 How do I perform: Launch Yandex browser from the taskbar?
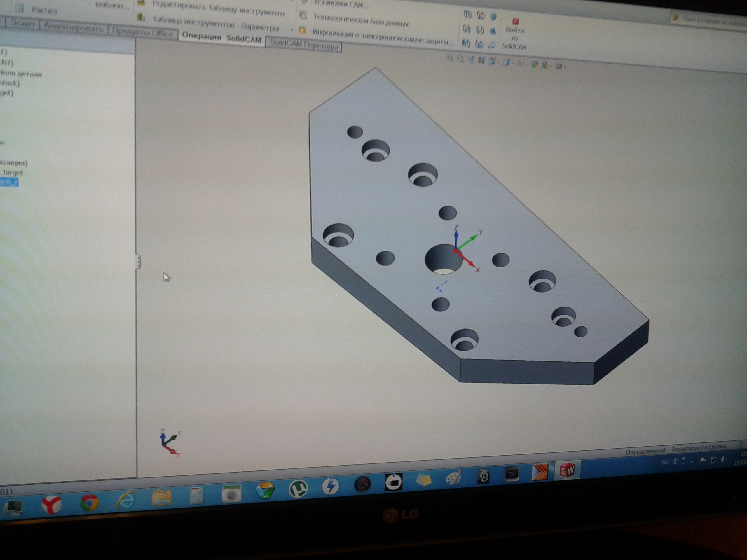[51, 505]
